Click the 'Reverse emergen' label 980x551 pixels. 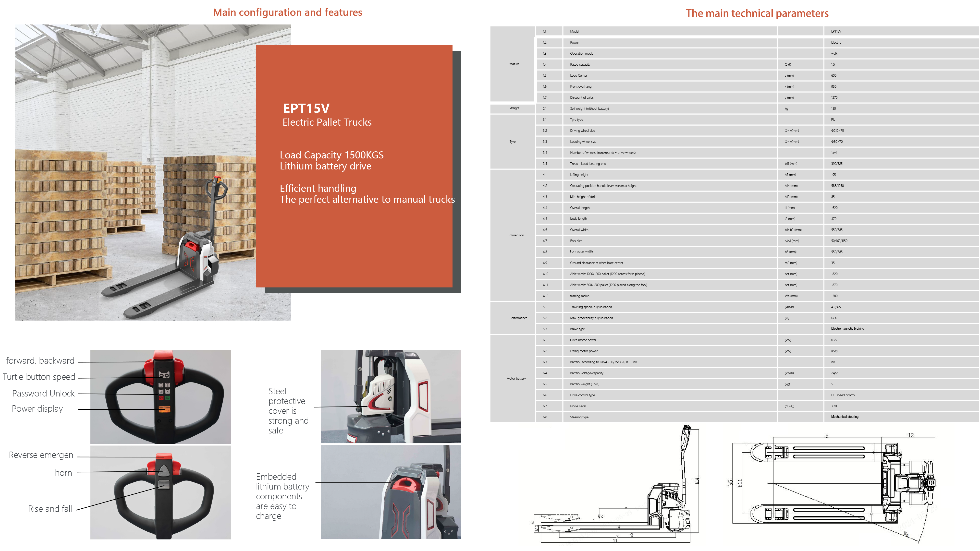(41, 455)
